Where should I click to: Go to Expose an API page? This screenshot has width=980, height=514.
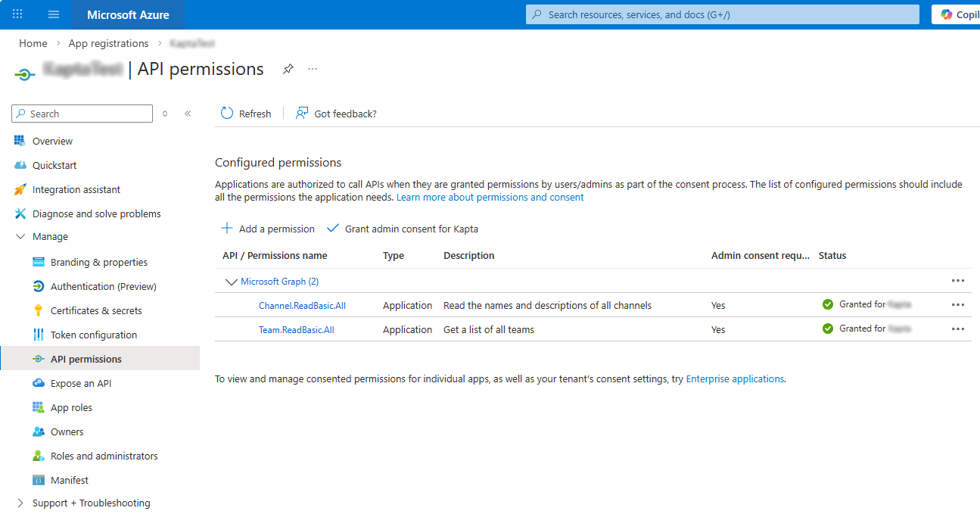tap(80, 383)
